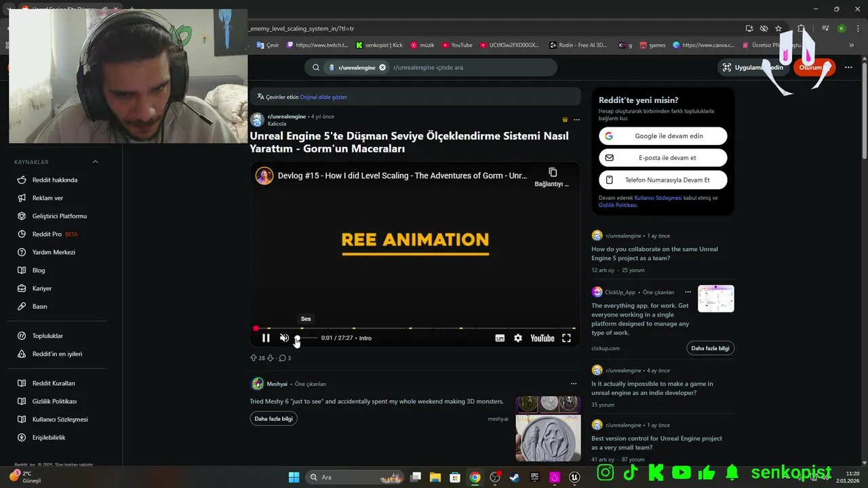This screenshot has height=488, width=868.
Task: Collapse the KAYNAKLAR sidebar section
Action: (95, 162)
